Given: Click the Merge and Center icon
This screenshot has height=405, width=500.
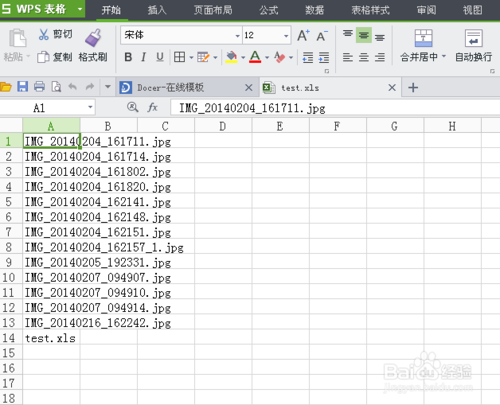Looking at the screenshot, I should coord(423,38).
